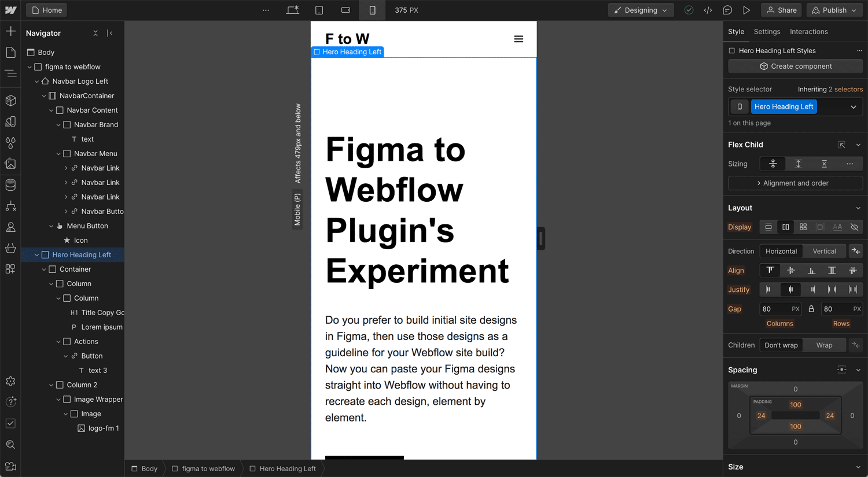This screenshot has width=868, height=477.
Task: Open the Assets image icon
Action: point(10,164)
